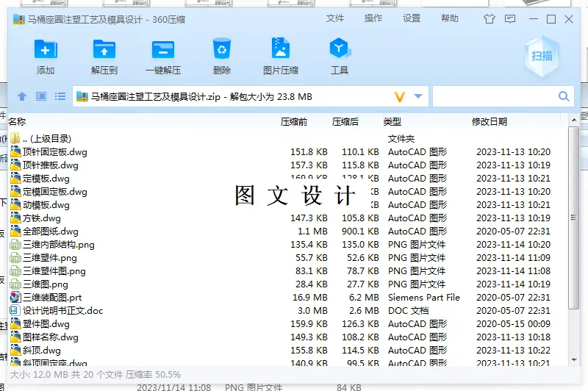
Task: Go up one level with the arrow icon
Action: pos(22,96)
